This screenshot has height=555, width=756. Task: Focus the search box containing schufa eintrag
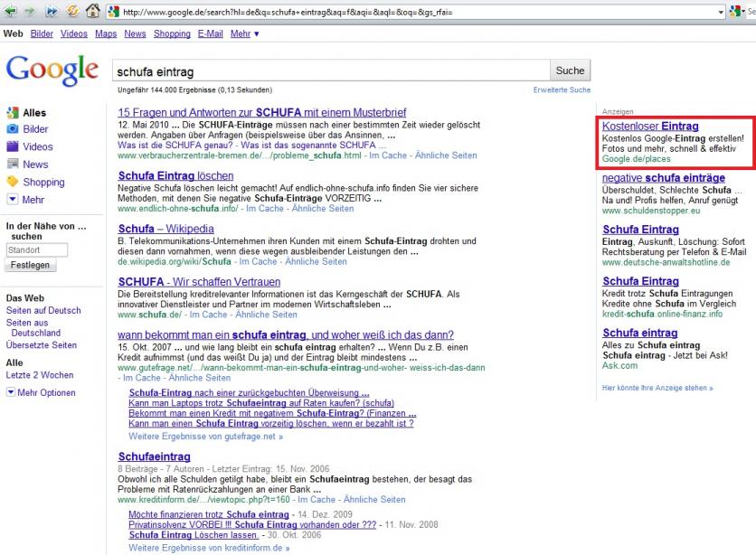tap(331, 71)
